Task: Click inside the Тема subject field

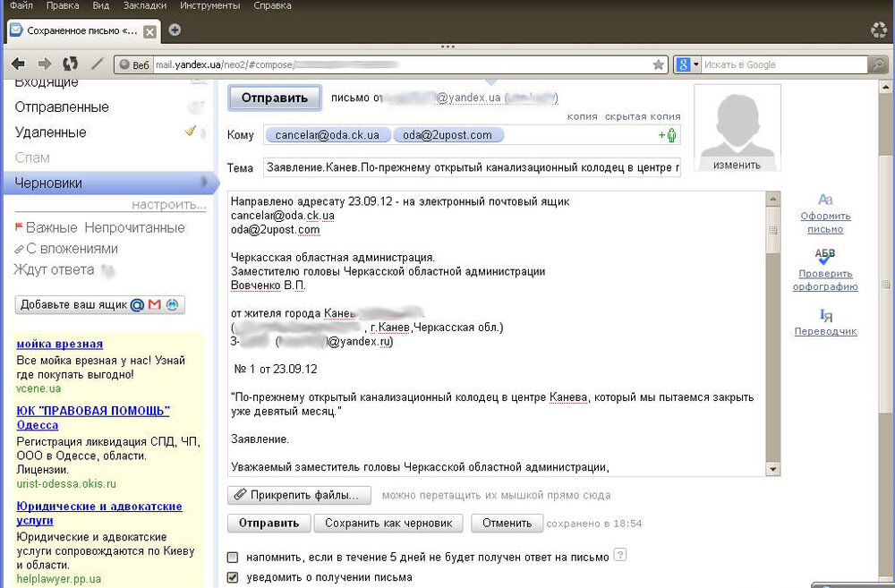Action: pyautogui.click(x=465, y=167)
